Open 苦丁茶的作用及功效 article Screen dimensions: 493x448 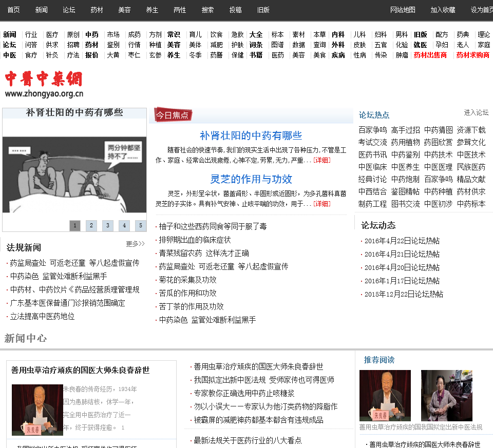(x=191, y=306)
